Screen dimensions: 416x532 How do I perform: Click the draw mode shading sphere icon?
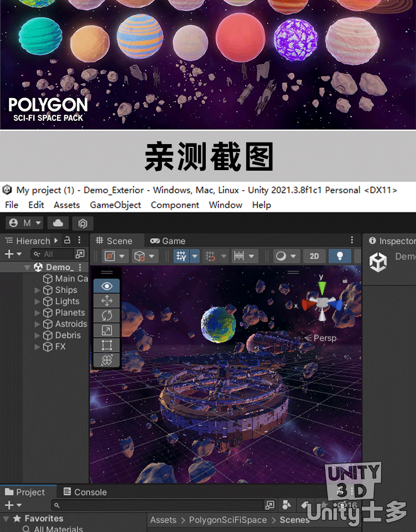click(x=281, y=256)
